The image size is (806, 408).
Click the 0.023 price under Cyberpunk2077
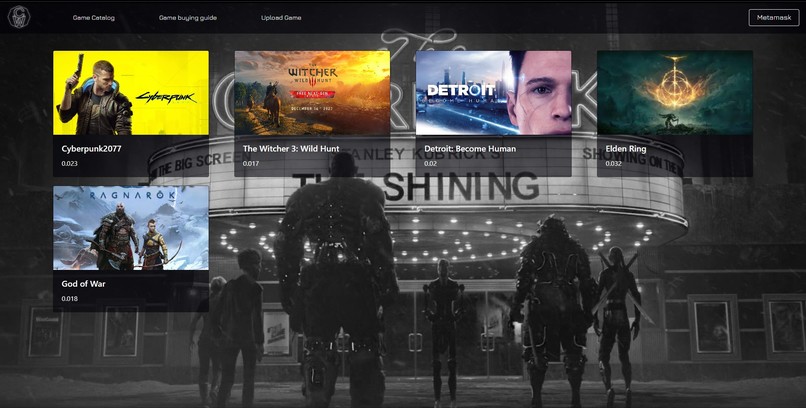69,164
